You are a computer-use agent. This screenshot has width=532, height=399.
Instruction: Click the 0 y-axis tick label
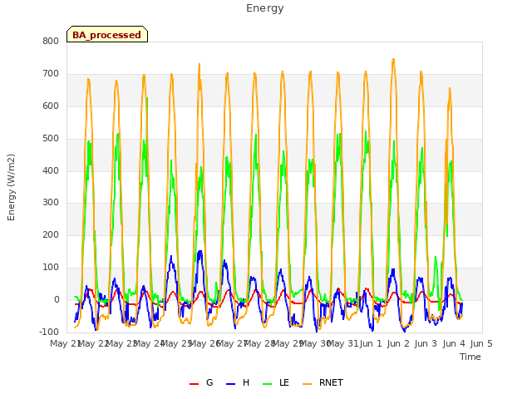(x=57, y=300)
